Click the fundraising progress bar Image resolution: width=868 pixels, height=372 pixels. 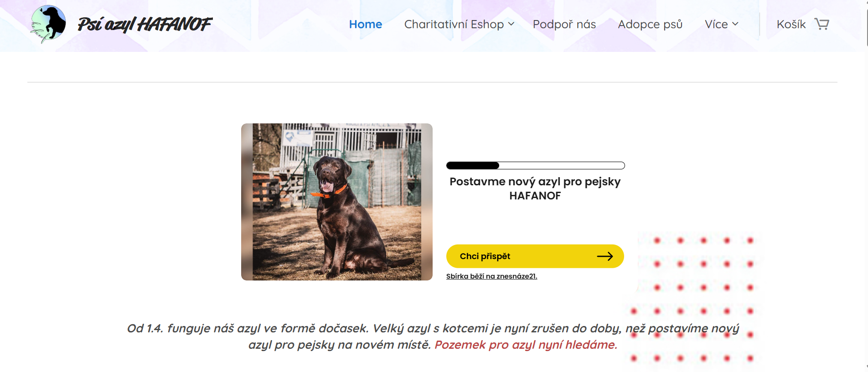click(535, 166)
